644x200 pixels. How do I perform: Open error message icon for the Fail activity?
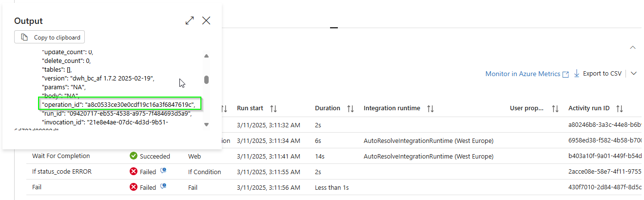coord(164,186)
